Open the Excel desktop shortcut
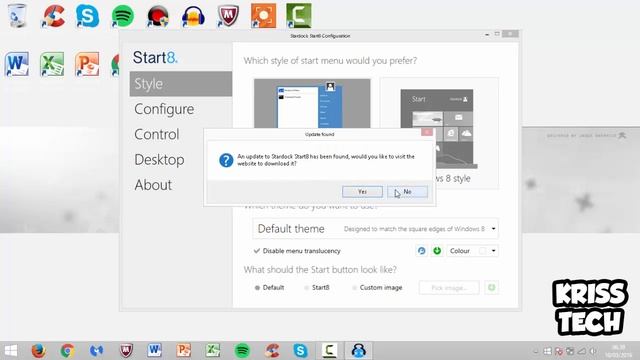 point(52,64)
